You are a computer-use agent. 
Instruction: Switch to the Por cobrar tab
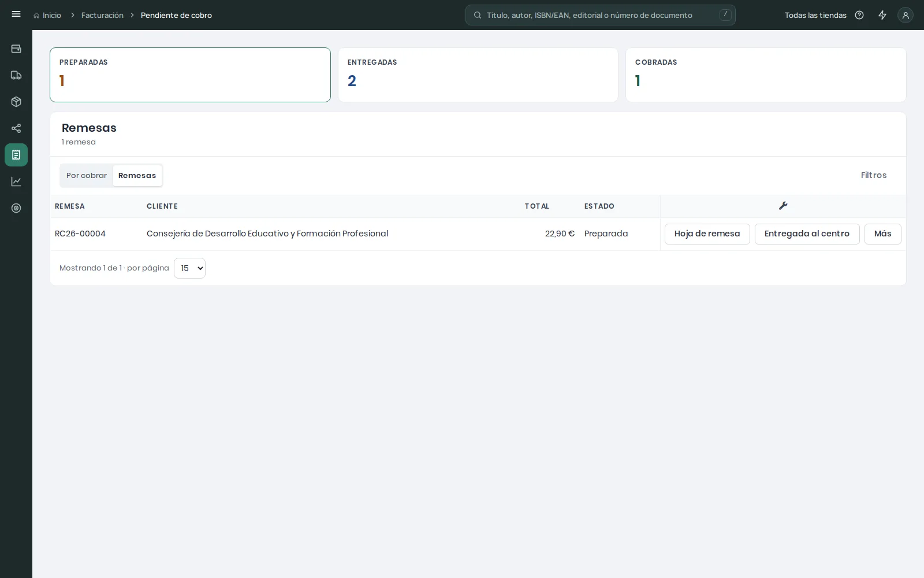pos(87,176)
